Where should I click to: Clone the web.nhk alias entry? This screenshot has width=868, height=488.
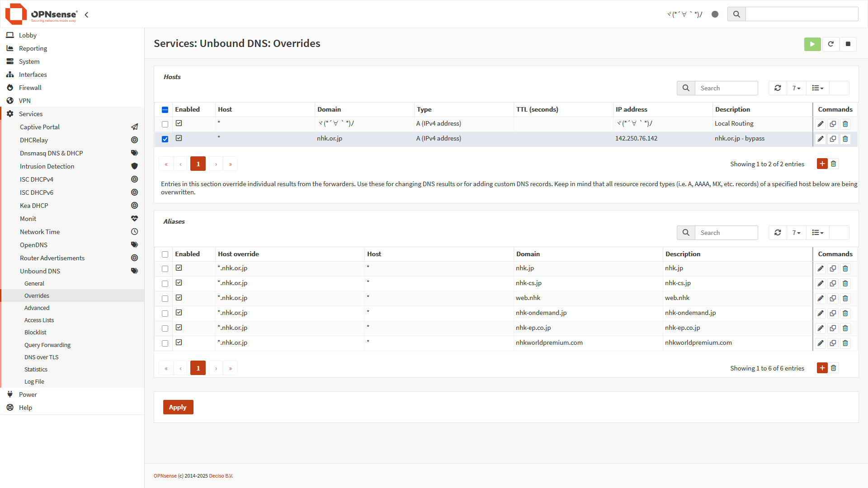point(833,298)
